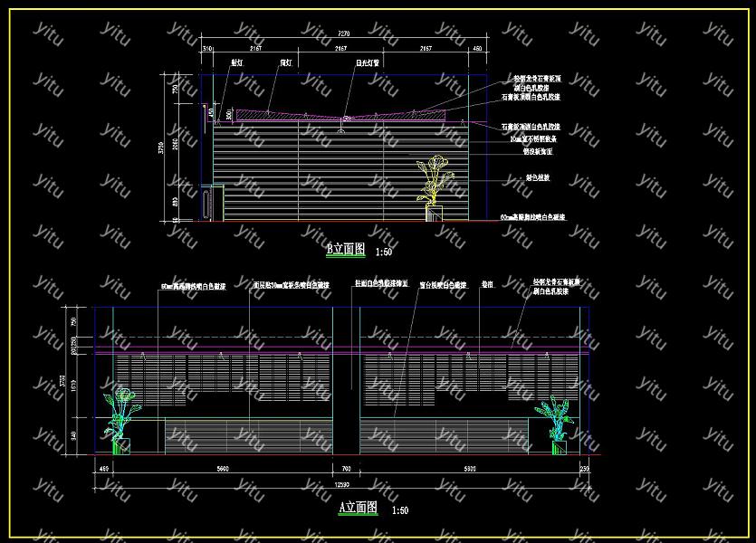
Task: Select the wall fixture at B elevation's left edge
Action: [209, 201]
